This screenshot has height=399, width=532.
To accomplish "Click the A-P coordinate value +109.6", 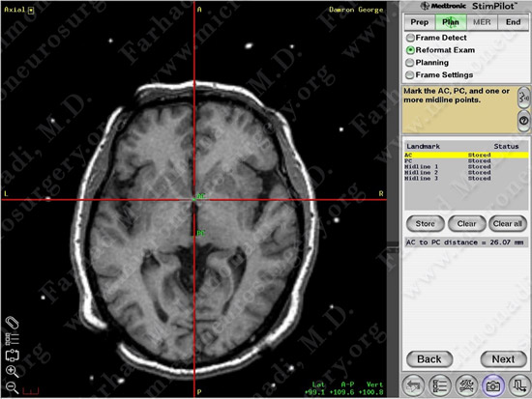I will pos(342,392).
